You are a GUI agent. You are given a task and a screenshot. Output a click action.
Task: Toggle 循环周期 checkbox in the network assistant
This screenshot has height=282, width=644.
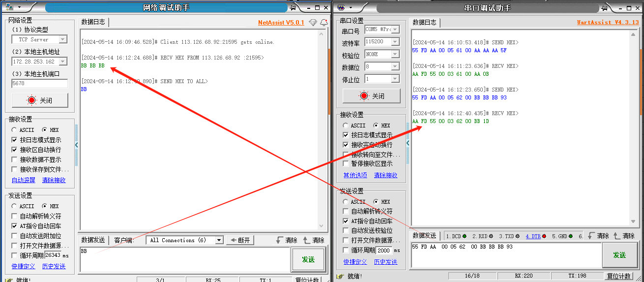point(14,255)
